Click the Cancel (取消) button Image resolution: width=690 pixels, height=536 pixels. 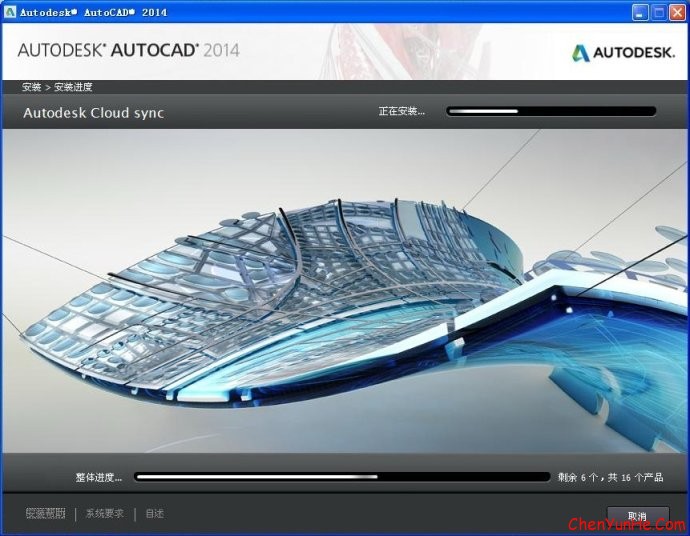pyautogui.click(x=638, y=516)
